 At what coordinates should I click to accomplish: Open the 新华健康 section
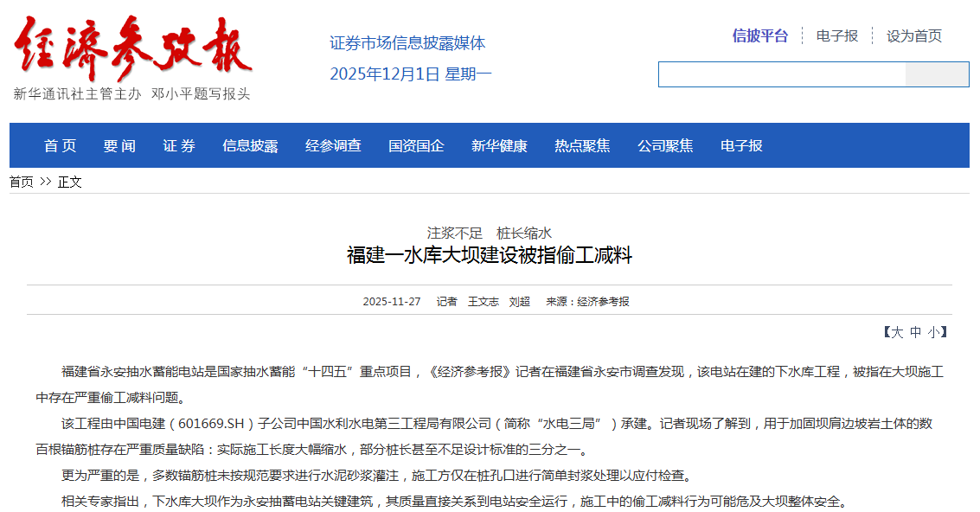(498, 145)
